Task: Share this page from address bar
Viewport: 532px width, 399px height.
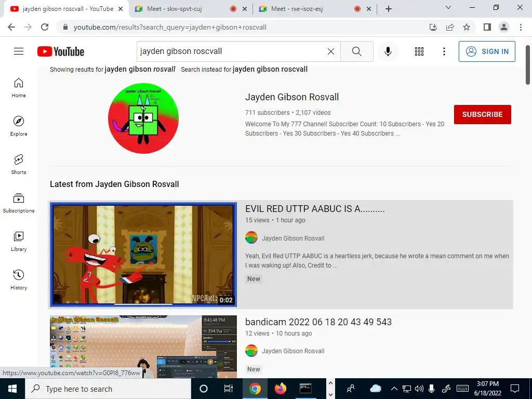Action: point(450,27)
